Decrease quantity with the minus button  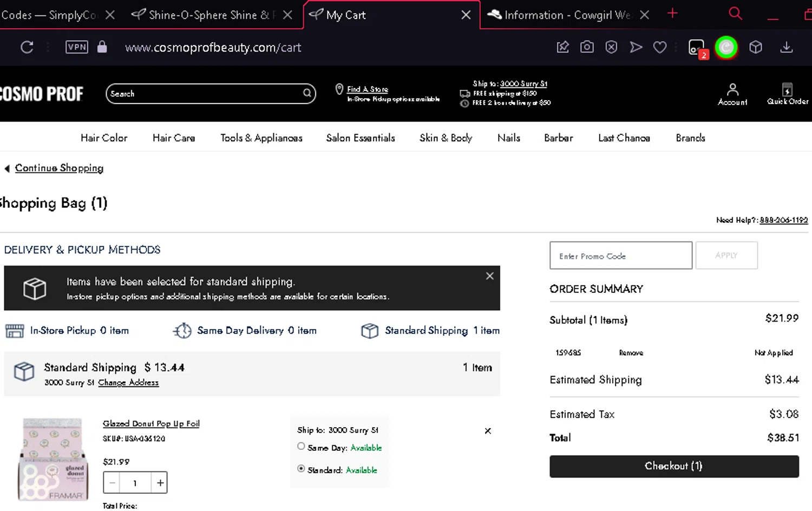pyautogui.click(x=112, y=483)
